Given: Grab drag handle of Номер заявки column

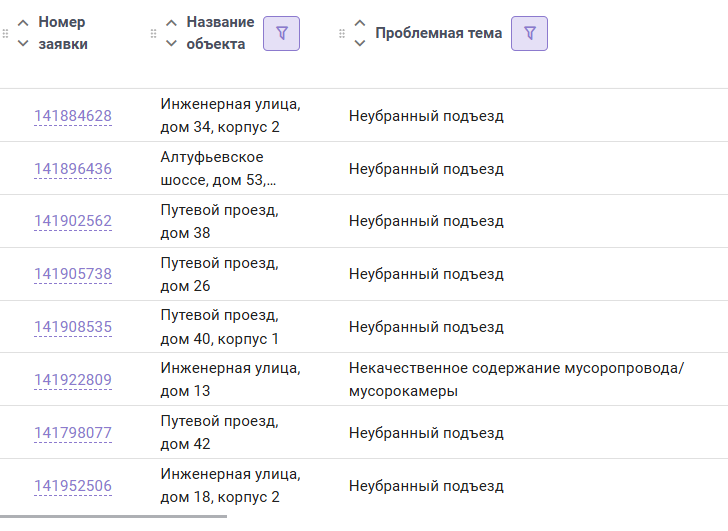Looking at the screenshot, I should (x=6, y=33).
